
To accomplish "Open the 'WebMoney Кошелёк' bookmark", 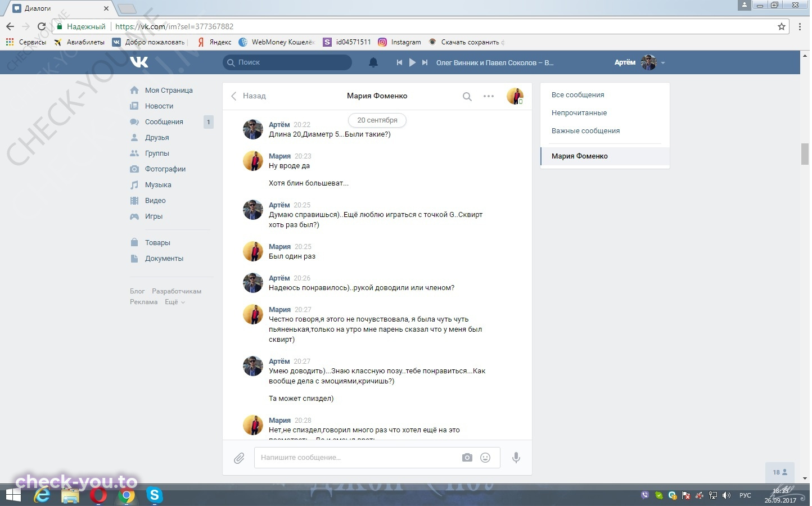I will coord(277,42).
